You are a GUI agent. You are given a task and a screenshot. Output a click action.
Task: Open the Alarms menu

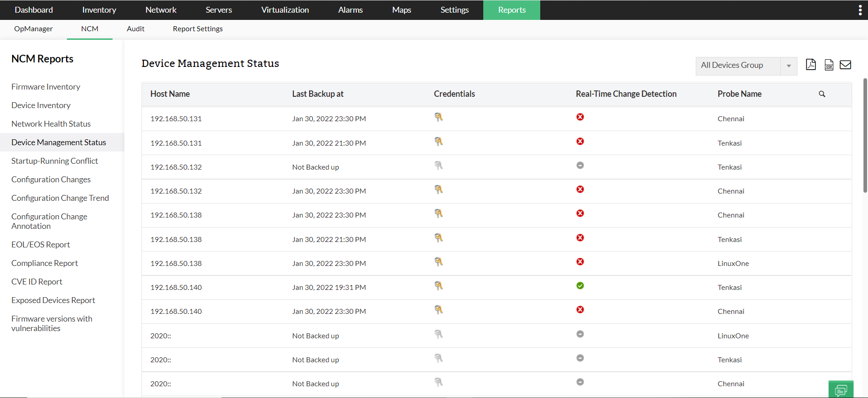[350, 10]
